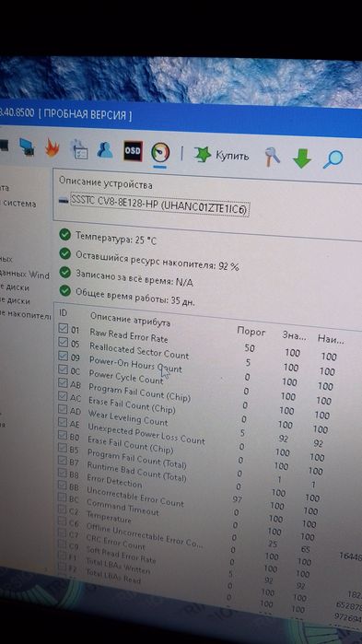Click Общее время работы: 35 дн. text
The image size is (362, 644).
pyautogui.click(x=135, y=297)
